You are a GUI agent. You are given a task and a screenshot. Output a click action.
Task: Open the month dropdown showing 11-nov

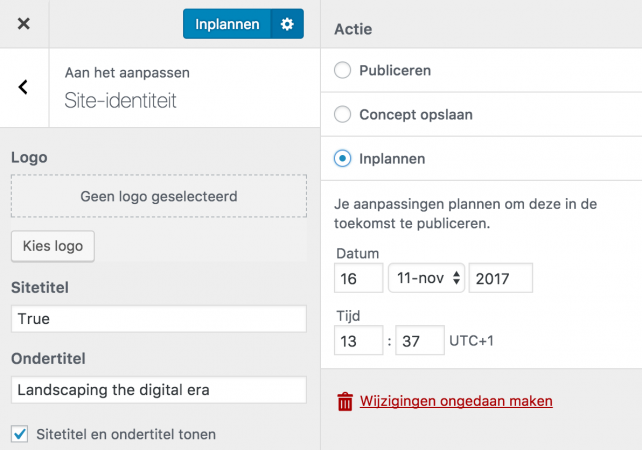click(426, 278)
